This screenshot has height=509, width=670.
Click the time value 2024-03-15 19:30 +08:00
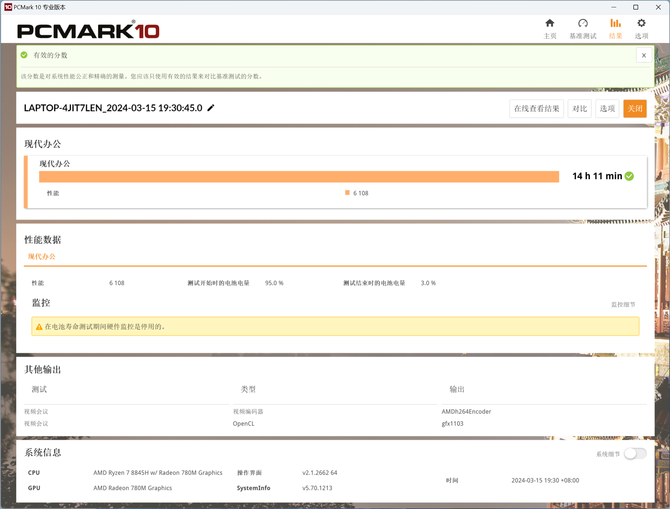[x=545, y=480]
